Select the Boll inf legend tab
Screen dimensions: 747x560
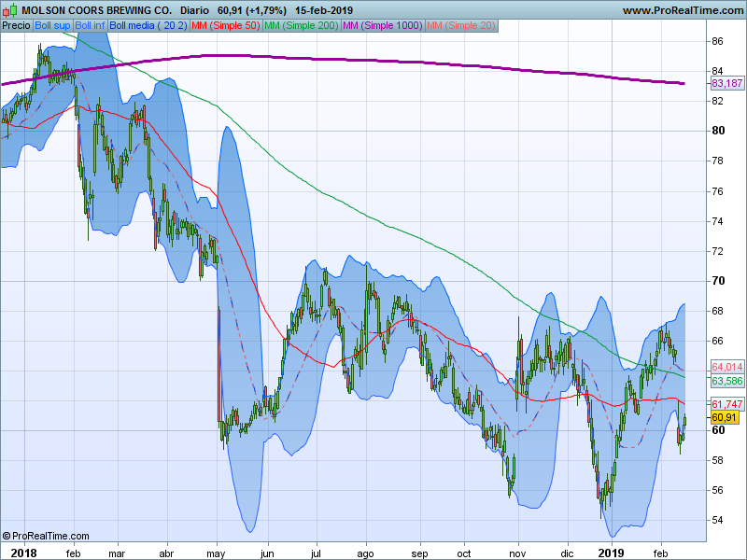tap(90, 26)
